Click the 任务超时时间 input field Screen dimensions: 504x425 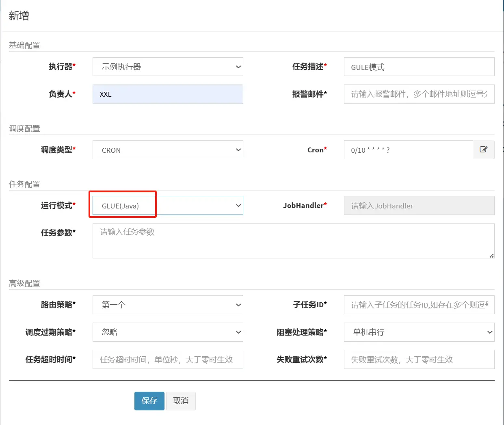[x=167, y=359]
